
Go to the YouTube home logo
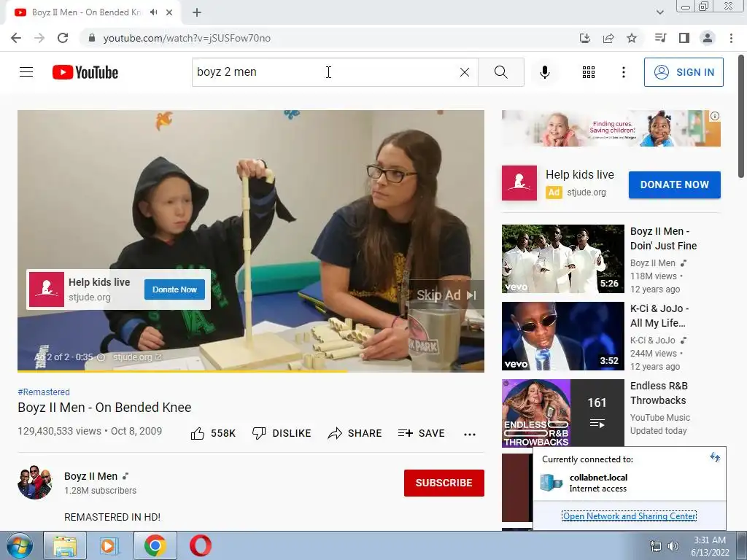pyautogui.click(x=85, y=72)
